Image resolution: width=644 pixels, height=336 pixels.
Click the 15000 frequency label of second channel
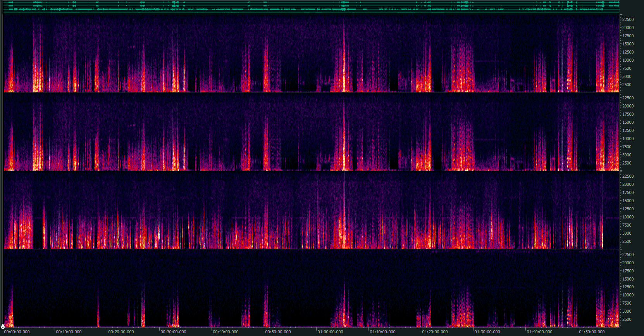click(628, 122)
